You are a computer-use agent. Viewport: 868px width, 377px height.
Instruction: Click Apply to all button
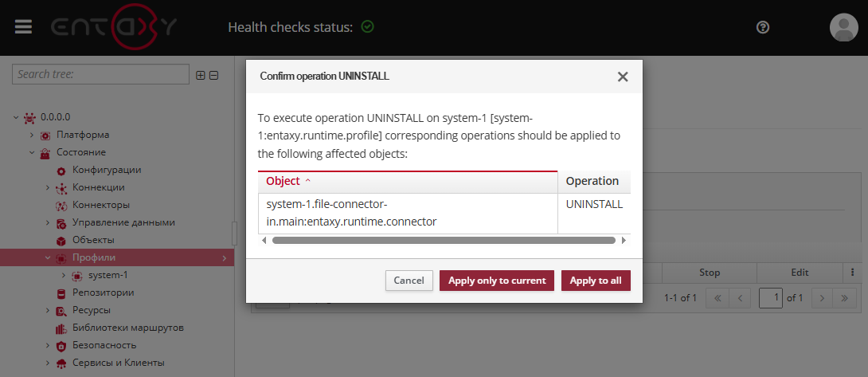tap(596, 281)
